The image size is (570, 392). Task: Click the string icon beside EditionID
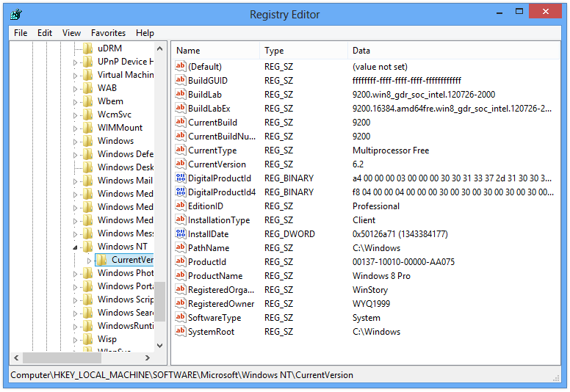(x=180, y=206)
